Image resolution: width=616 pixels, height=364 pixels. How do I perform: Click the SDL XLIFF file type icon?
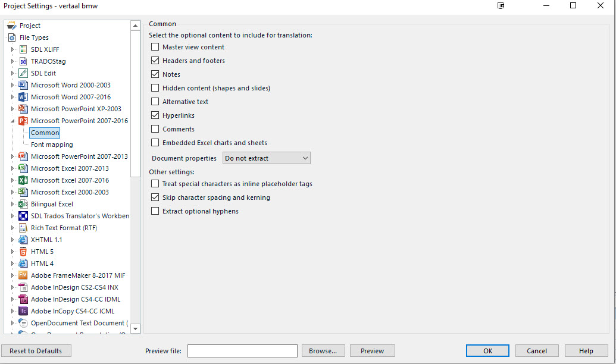[x=23, y=49]
